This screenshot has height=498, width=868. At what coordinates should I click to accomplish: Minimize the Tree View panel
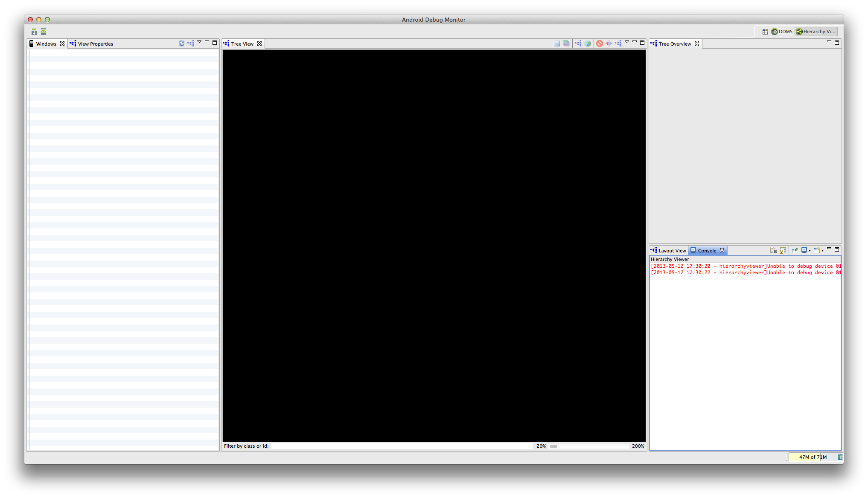(635, 42)
